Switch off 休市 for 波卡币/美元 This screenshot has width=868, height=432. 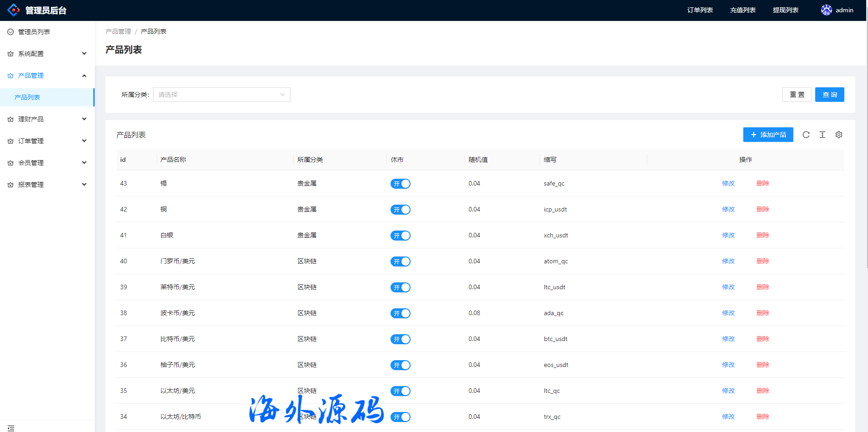[400, 313]
